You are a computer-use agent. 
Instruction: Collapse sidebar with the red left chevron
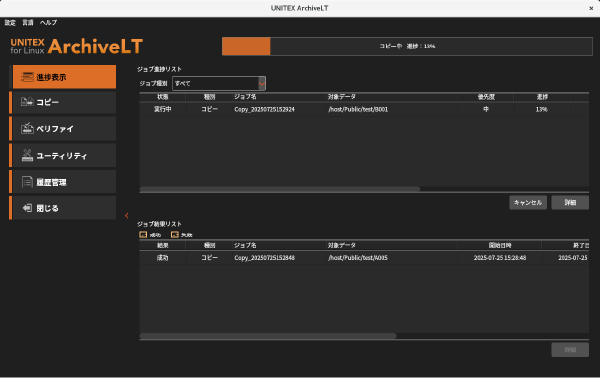127,215
